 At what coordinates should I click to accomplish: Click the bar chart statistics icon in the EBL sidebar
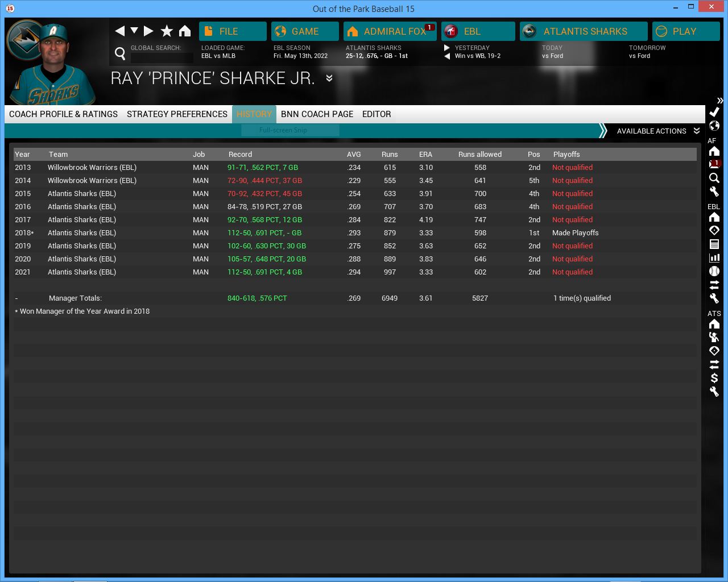click(714, 257)
